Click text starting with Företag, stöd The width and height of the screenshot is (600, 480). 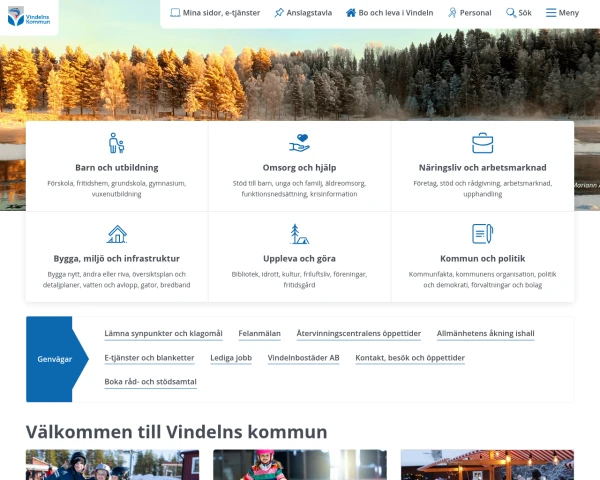[x=483, y=189]
